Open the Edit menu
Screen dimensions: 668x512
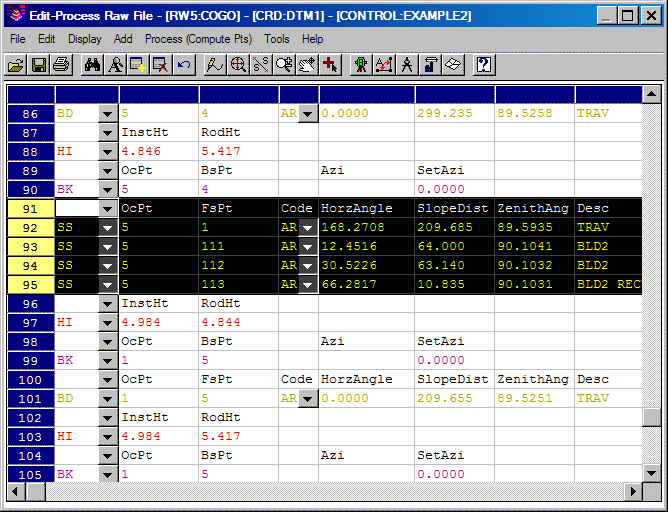[x=46, y=39]
